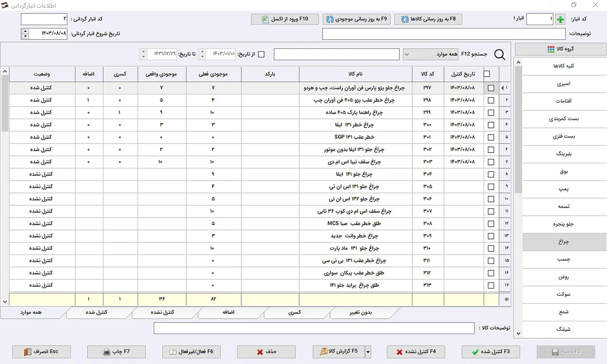Click the delete button with red X
Image resolution: width=607 pixels, height=364 pixels.
tap(267, 352)
